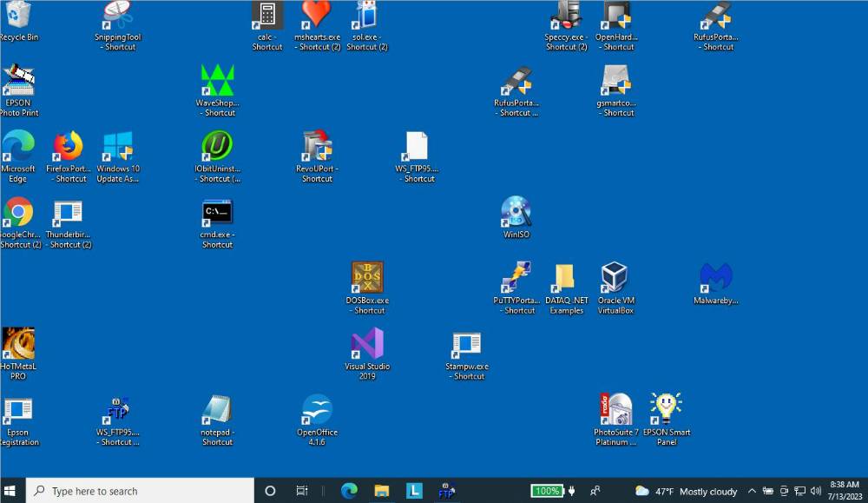This screenshot has height=503, width=868.
Task: Select the Oracle VM VirtualBox icon
Action: [615, 288]
